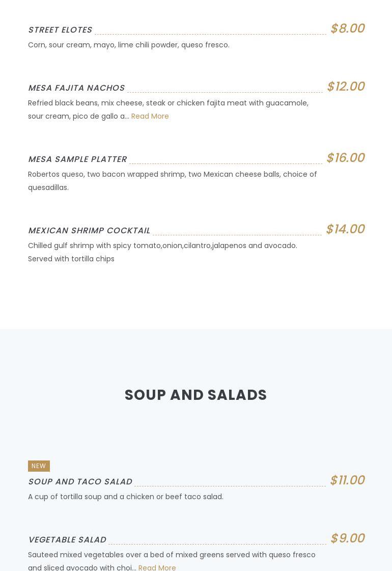Click the Soup and Salads section heading
This screenshot has width=392, height=571.
pos(196,395)
